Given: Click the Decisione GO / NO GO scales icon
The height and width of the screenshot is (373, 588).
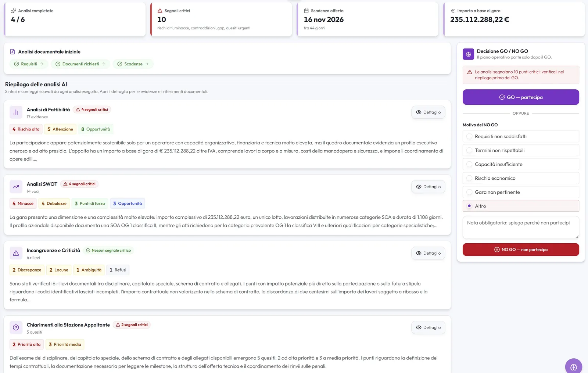Looking at the screenshot, I should click(x=468, y=54).
